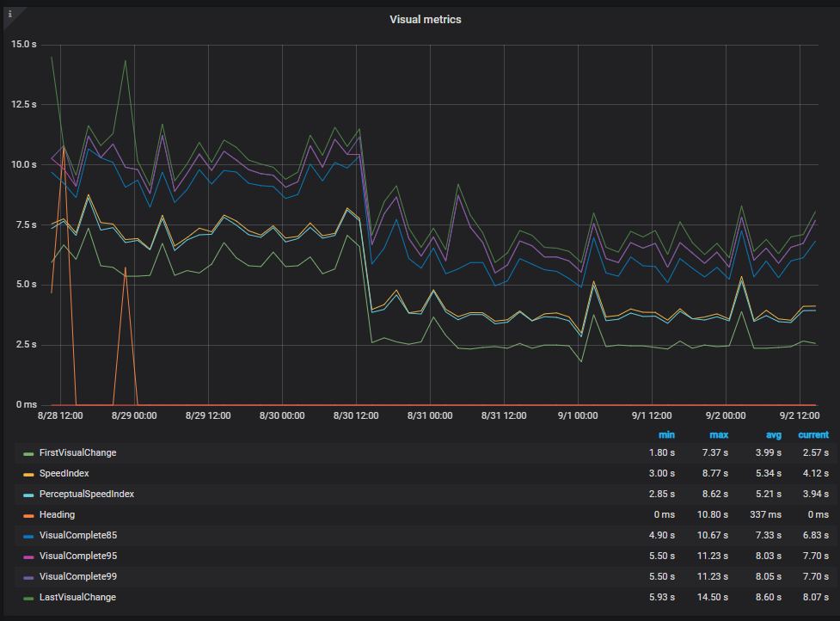Screen dimensions: 840x621
Task: Toggle the VisualComplete85 series label
Action: [x=78, y=535]
